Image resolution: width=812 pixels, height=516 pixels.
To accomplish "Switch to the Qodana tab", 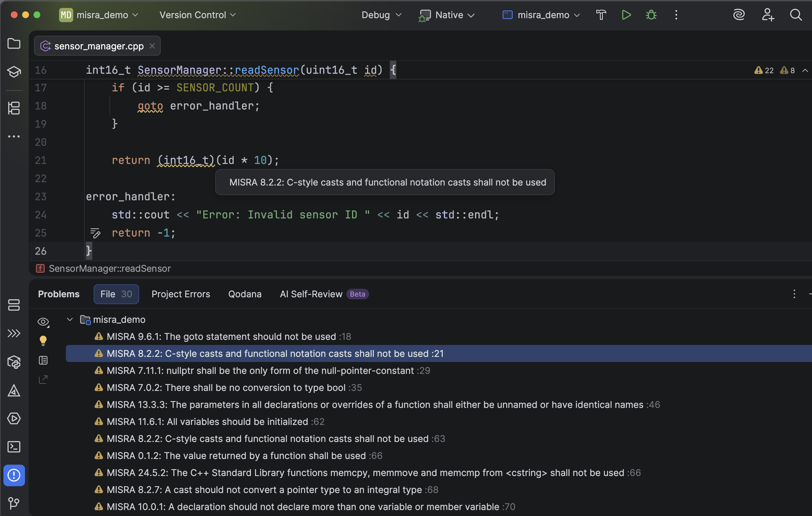I will coord(245,294).
